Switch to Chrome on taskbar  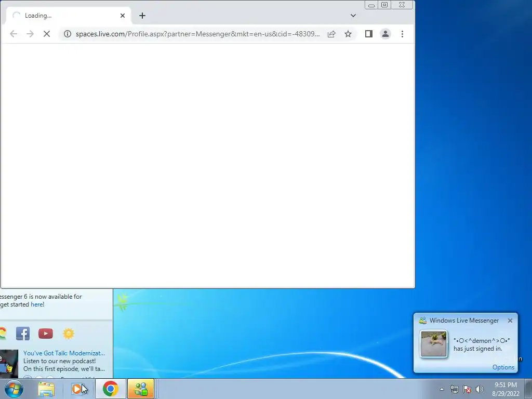point(110,389)
